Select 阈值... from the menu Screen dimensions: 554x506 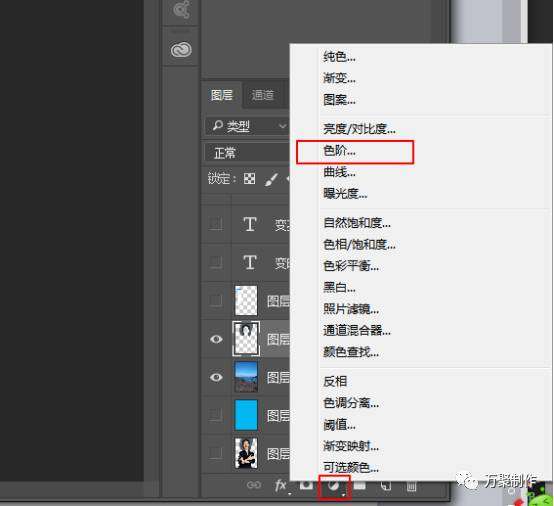pos(339,425)
